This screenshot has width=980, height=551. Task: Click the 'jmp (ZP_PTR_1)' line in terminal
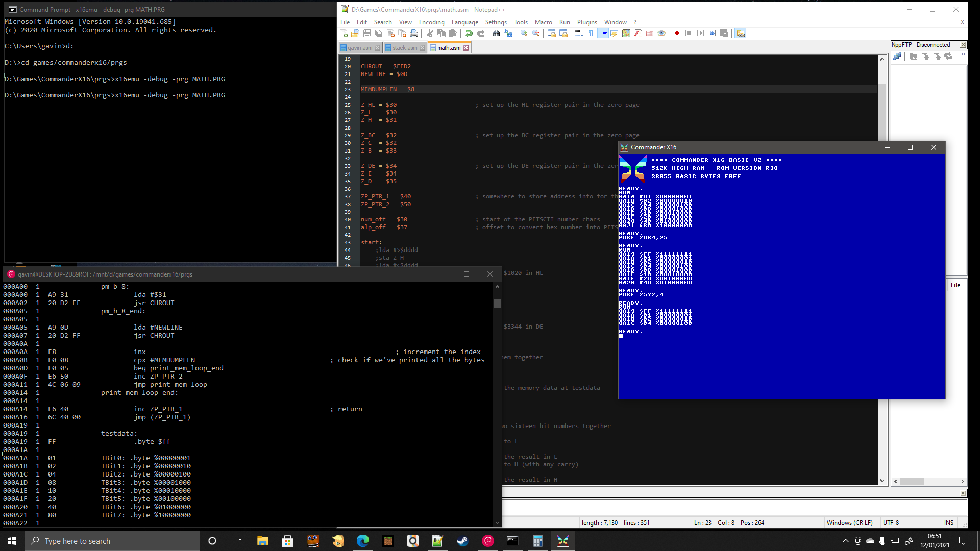(x=162, y=417)
